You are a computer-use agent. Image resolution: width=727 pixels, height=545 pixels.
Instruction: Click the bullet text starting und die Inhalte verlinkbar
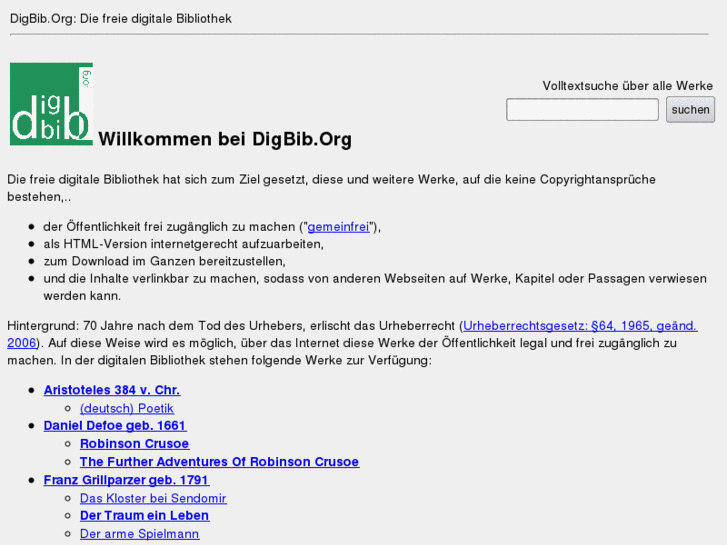pyautogui.click(x=375, y=287)
